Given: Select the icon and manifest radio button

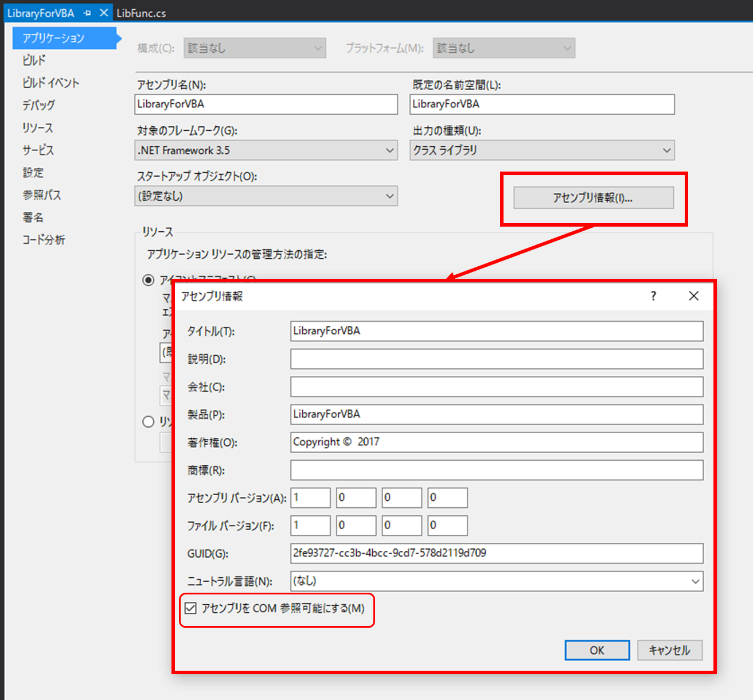Looking at the screenshot, I should click(x=149, y=280).
